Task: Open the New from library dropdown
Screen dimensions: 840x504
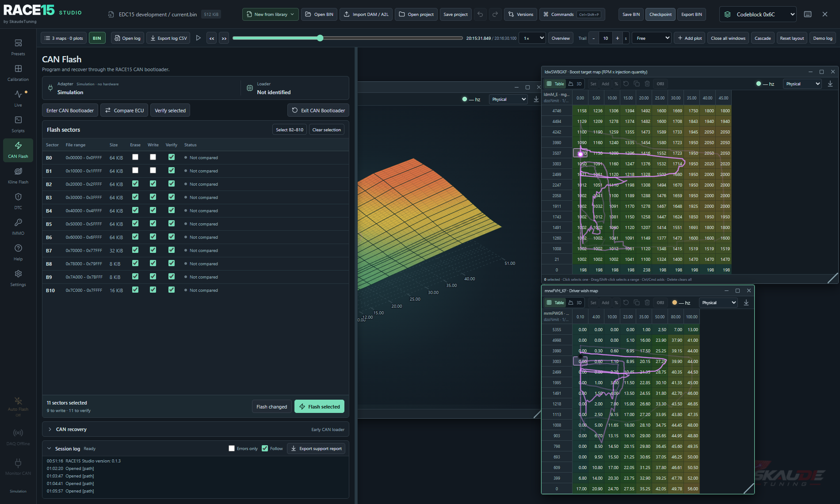Action: coord(271,14)
